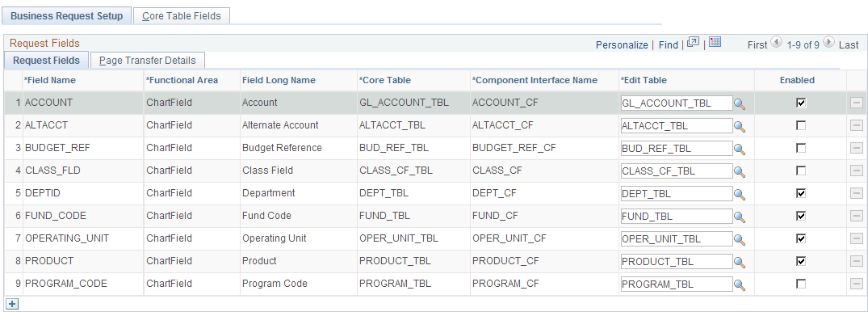Open lookup for CLASS_CF_TBL edit table

point(740,172)
